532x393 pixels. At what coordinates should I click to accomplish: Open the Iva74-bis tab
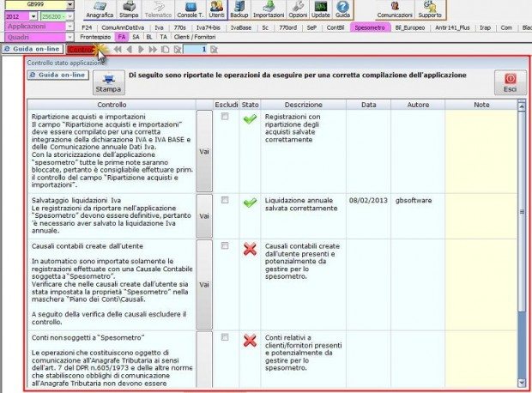208,27
